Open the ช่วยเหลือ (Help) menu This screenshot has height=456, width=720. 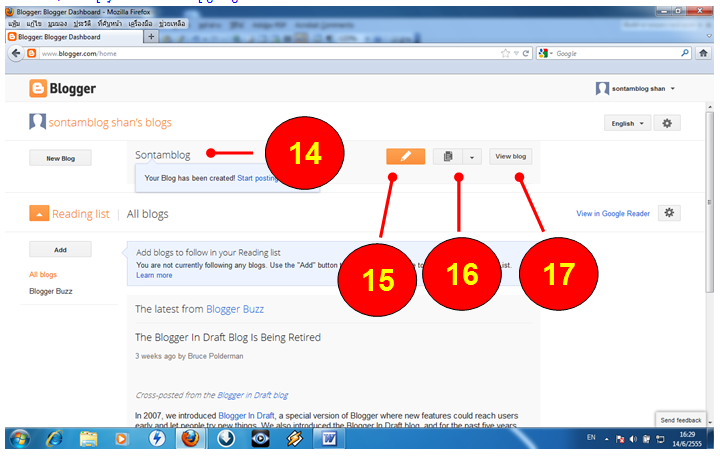[x=172, y=23]
